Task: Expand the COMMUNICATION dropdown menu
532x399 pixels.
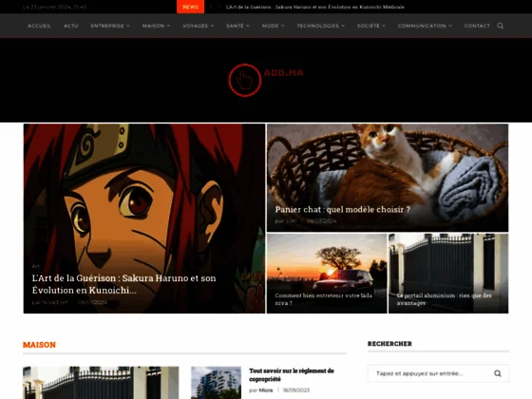Action: [425, 26]
